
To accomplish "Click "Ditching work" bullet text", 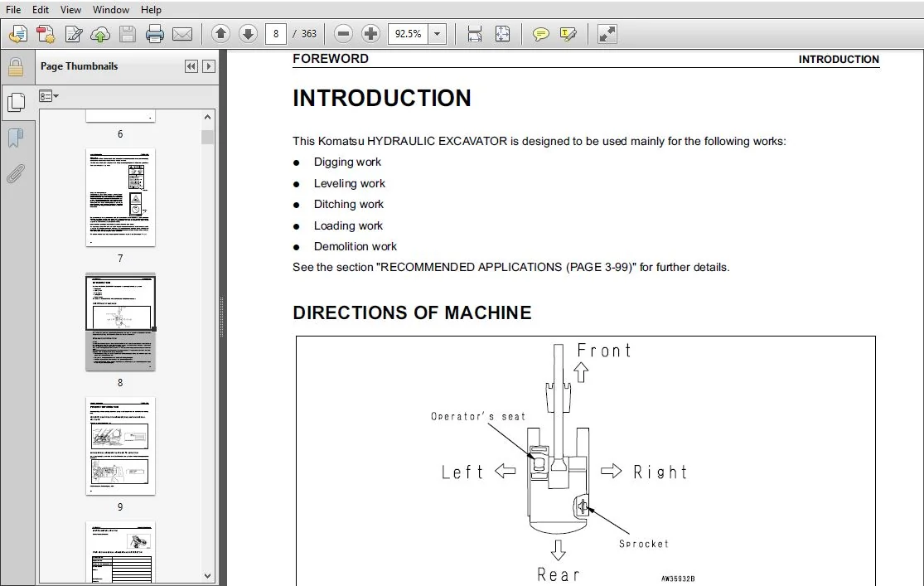I will tap(348, 204).
